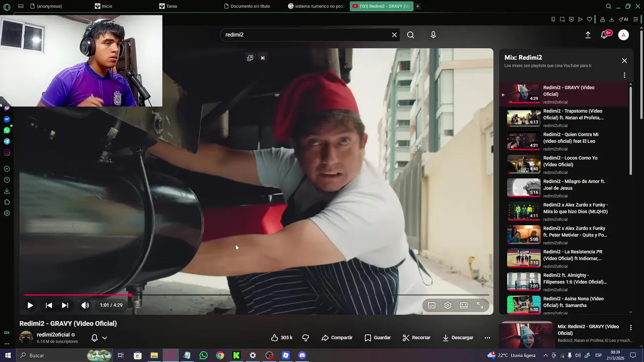Open more actions ellipsis below video

487,338
